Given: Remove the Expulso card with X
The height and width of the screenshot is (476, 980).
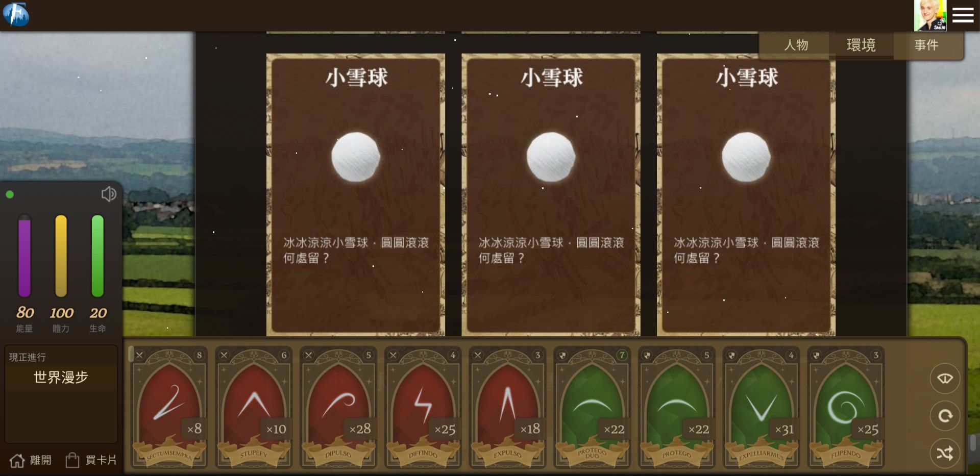Looking at the screenshot, I should (478, 355).
